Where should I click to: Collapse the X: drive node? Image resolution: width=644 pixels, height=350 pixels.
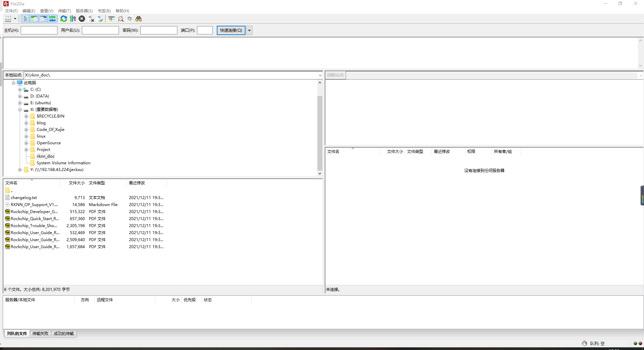[20, 109]
